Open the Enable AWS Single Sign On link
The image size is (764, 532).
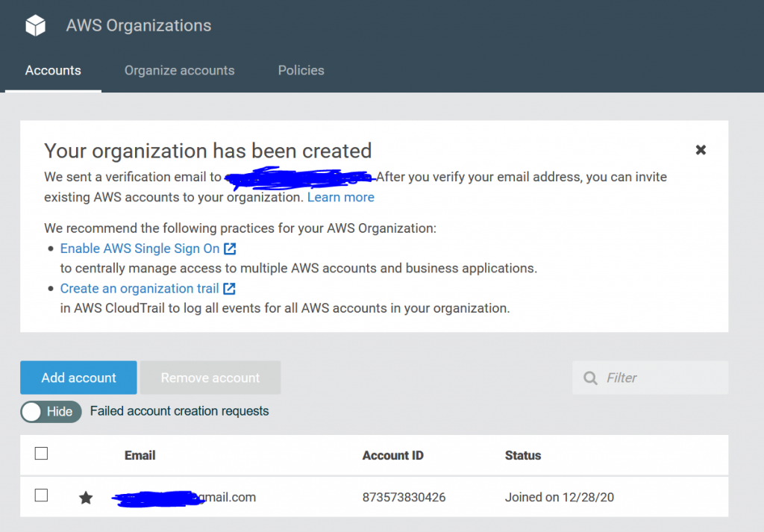140,248
